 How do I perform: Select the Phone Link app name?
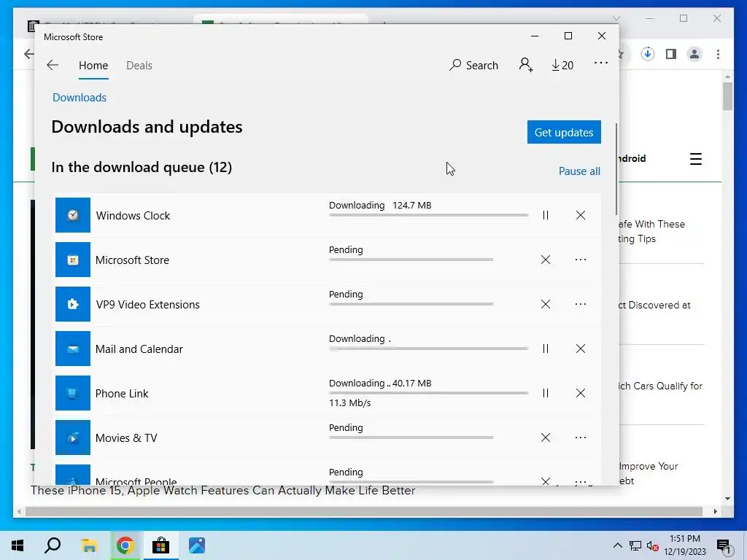[122, 394]
